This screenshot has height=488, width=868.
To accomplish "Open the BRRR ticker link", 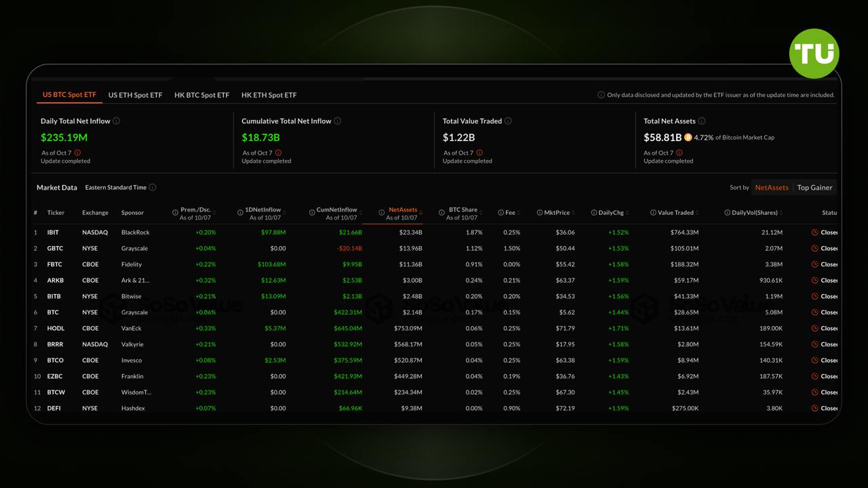I will (x=55, y=344).
